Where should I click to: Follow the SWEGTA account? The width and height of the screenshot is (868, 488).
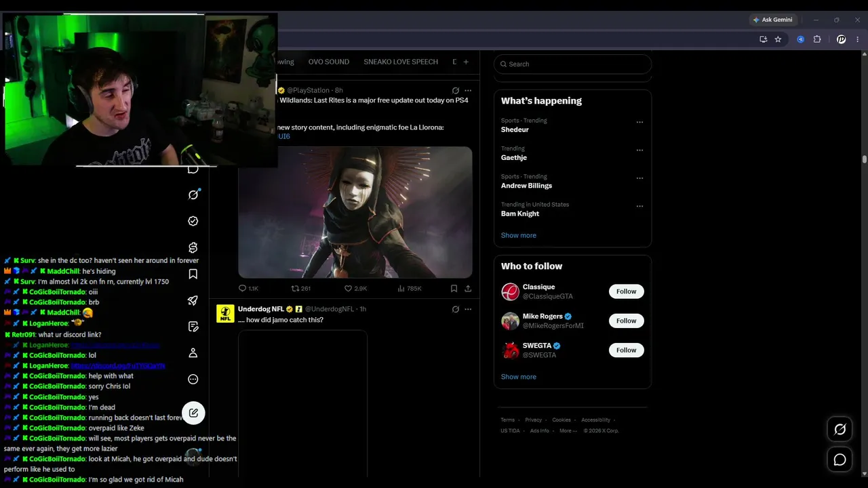pos(626,350)
